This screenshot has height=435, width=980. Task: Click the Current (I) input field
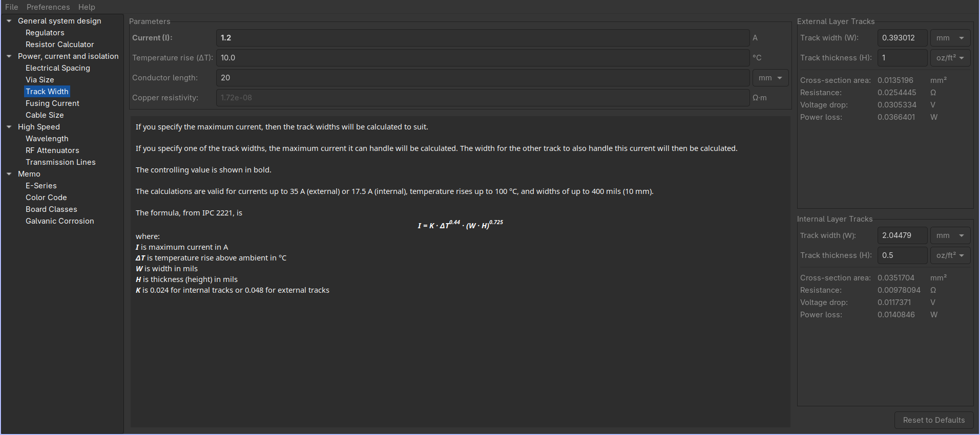[482, 38]
